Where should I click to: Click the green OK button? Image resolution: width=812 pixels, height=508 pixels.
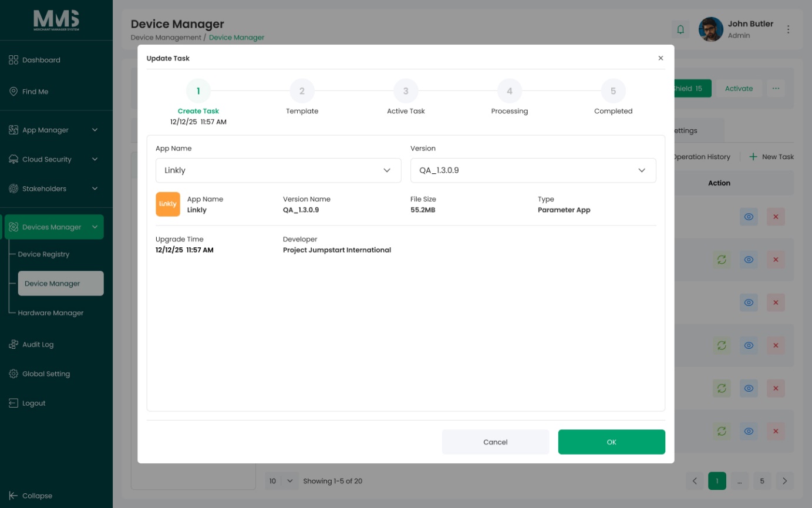[611, 442]
